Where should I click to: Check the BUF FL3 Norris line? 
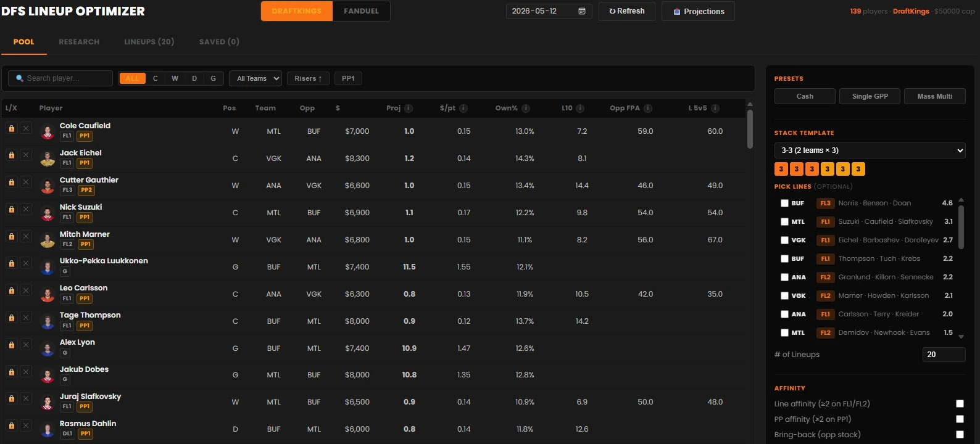tap(784, 203)
